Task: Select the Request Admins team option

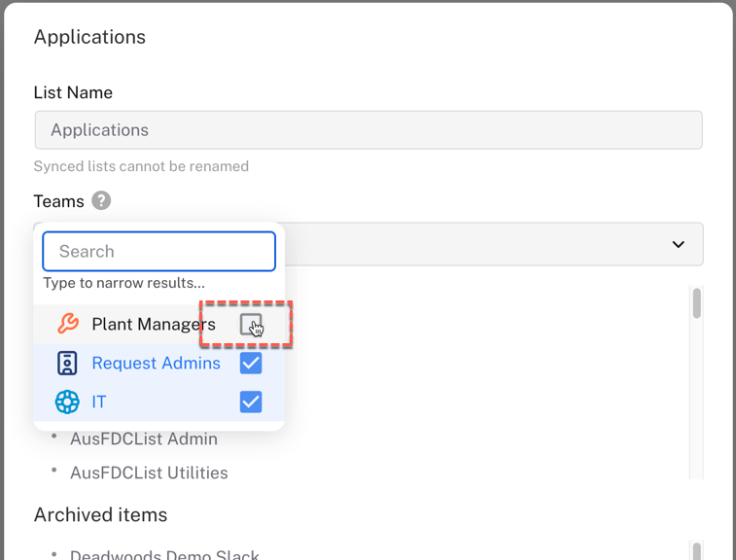Action: (156, 364)
